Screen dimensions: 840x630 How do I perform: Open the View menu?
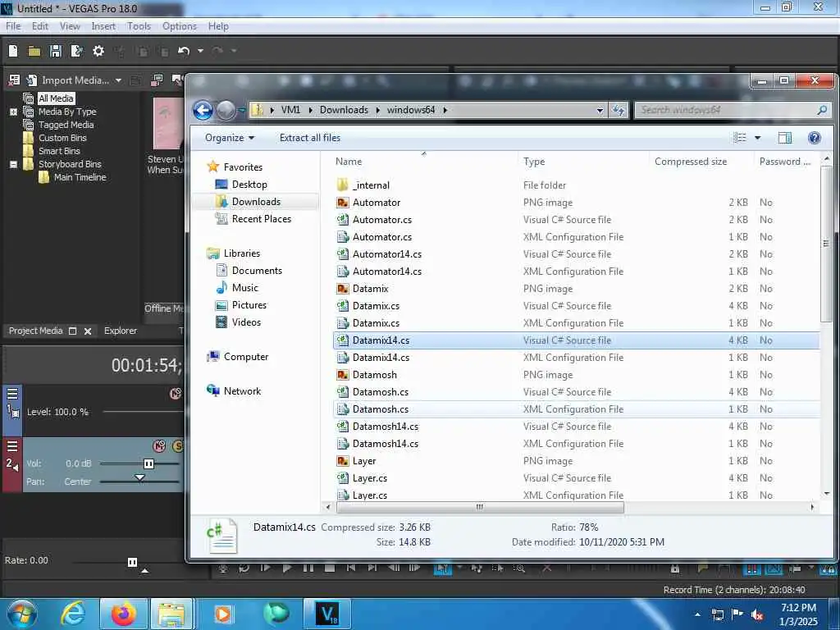coord(70,26)
